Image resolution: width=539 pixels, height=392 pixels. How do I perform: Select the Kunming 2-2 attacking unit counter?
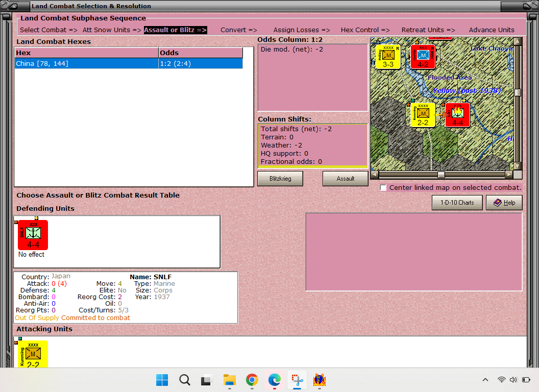(33, 354)
